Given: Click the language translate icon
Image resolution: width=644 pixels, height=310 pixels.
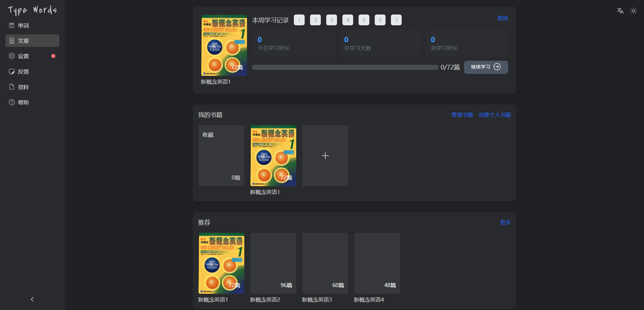Looking at the screenshot, I should click(620, 11).
